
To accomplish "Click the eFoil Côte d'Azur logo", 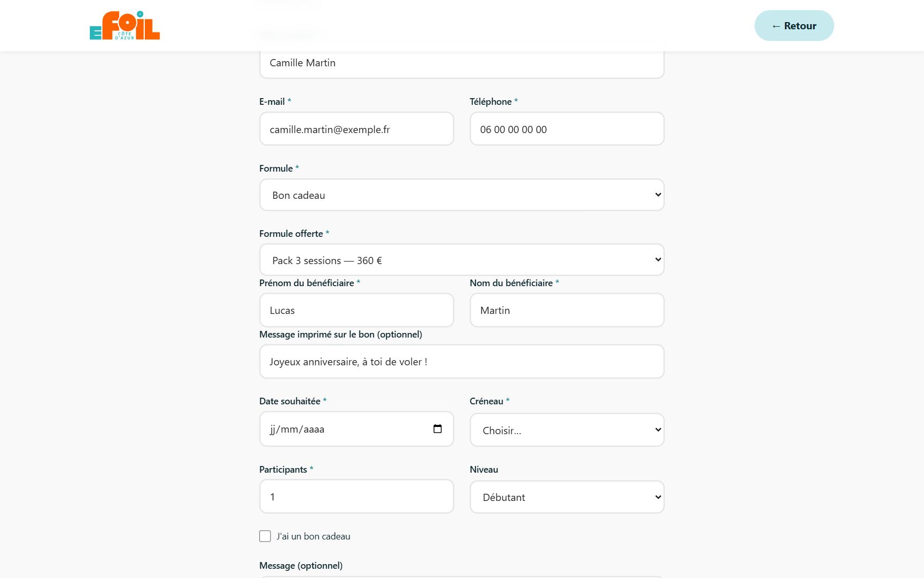I will click(125, 26).
